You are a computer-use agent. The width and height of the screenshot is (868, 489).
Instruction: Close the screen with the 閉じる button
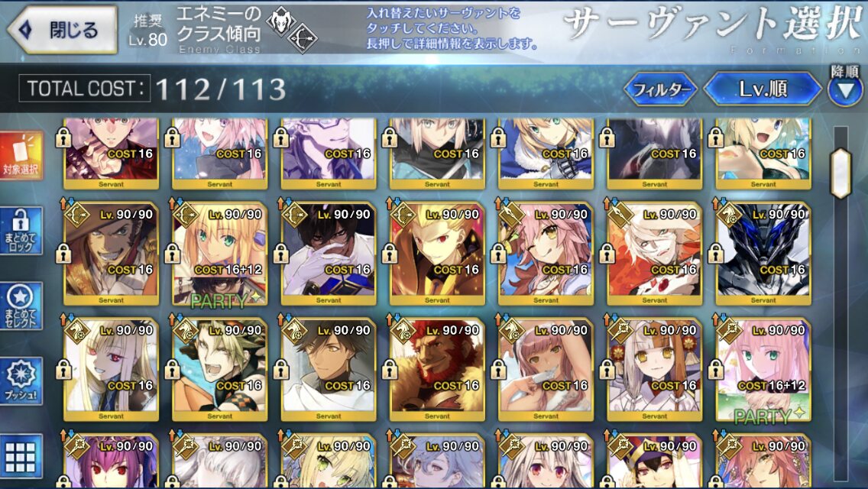(62, 30)
